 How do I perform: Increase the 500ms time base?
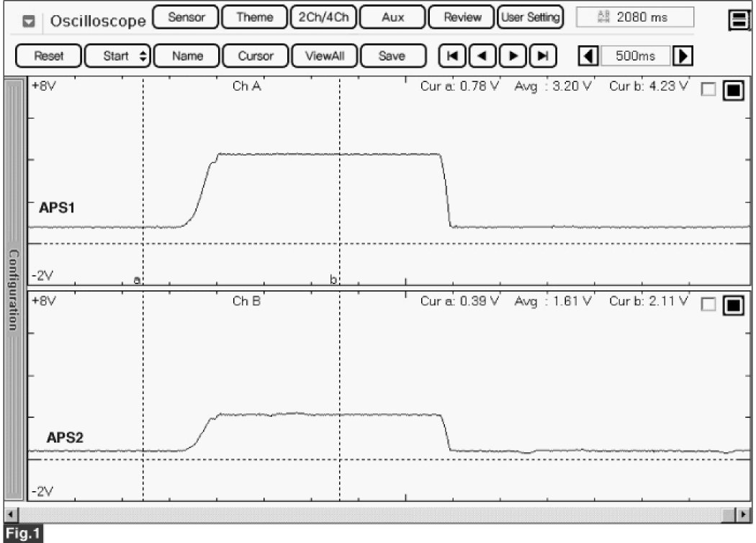click(x=683, y=55)
